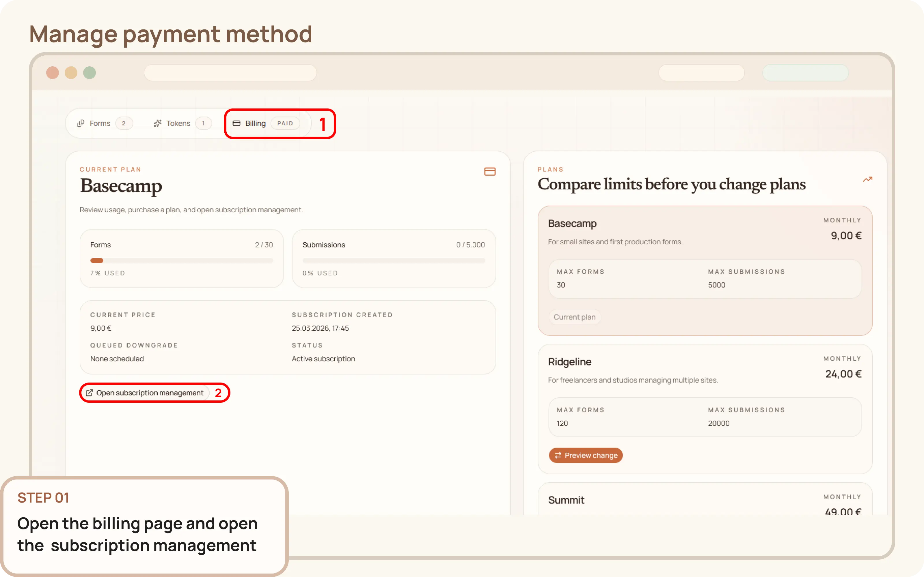Select the Current plan chip under Basecamp
The height and width of the screenshot is (577, 924).
574,317
